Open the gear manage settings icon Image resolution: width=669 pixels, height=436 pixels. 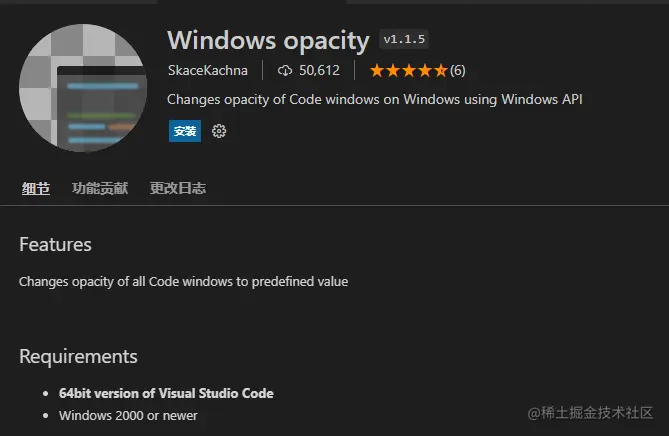point(219,131)
